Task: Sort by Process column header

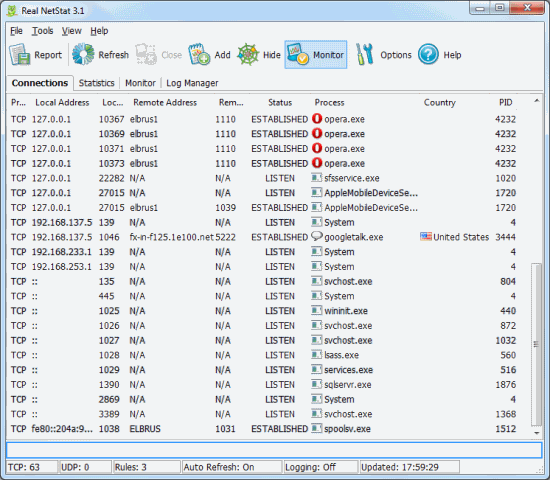Action: tap(329, 102)
